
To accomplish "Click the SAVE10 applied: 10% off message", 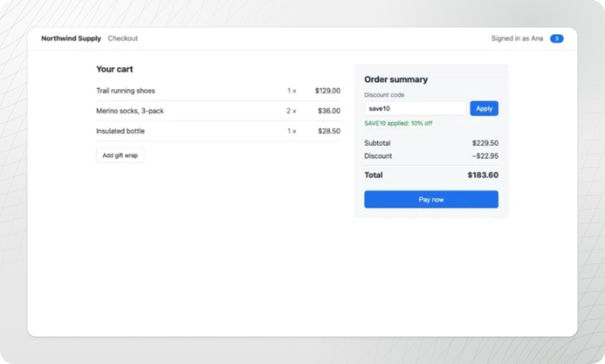I will [398, 123].
